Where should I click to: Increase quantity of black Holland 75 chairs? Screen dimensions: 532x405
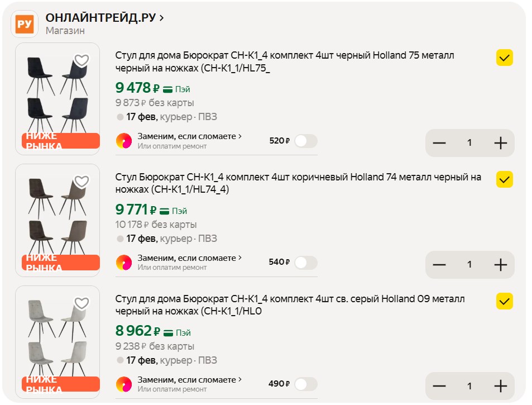point(500,143)
